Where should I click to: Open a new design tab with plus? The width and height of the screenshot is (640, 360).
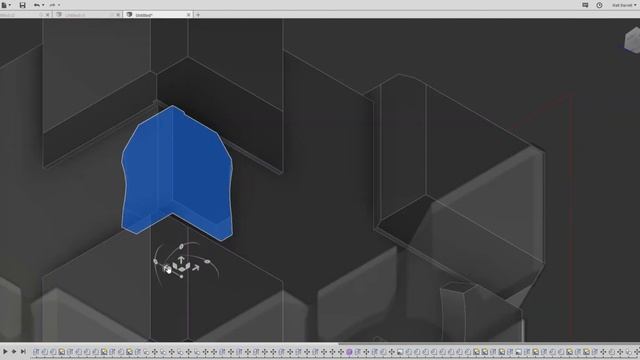pyautogui.click(x=198, y=15)
